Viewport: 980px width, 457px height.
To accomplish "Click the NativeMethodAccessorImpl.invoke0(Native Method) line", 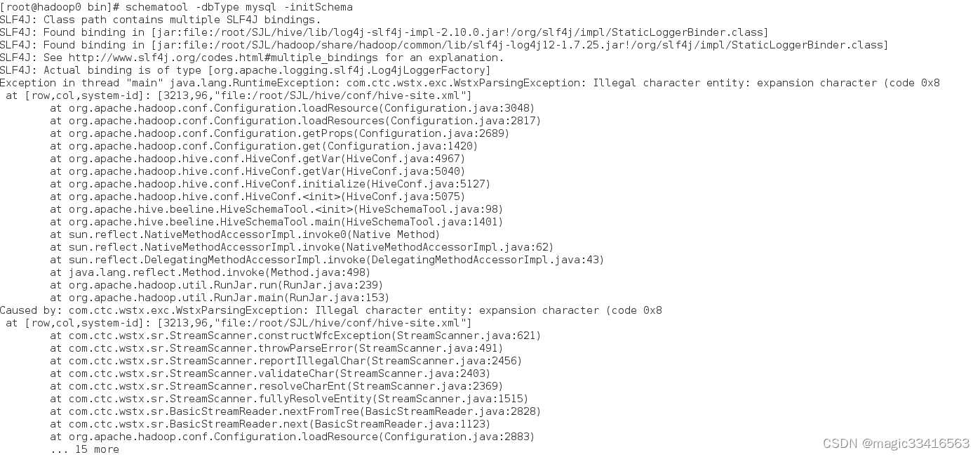I will (x=245, y=234).
